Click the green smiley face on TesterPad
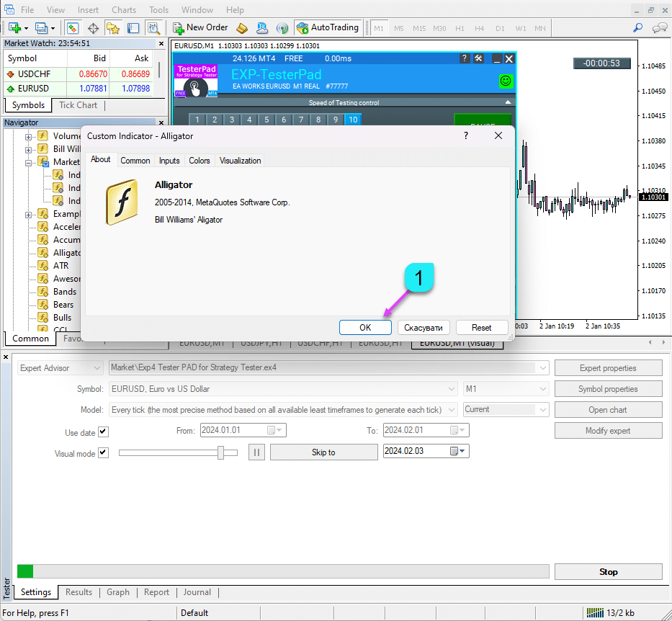This screenshot has height=621, width=672. 506,81
